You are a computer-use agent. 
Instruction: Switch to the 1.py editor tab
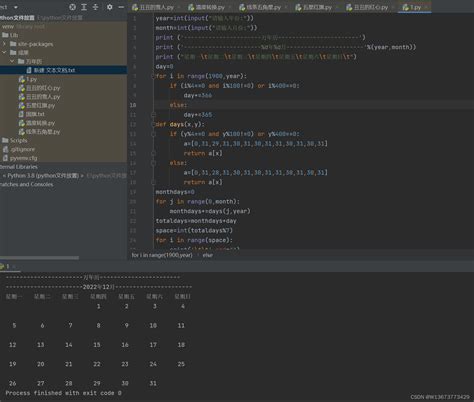pos(412,7)
